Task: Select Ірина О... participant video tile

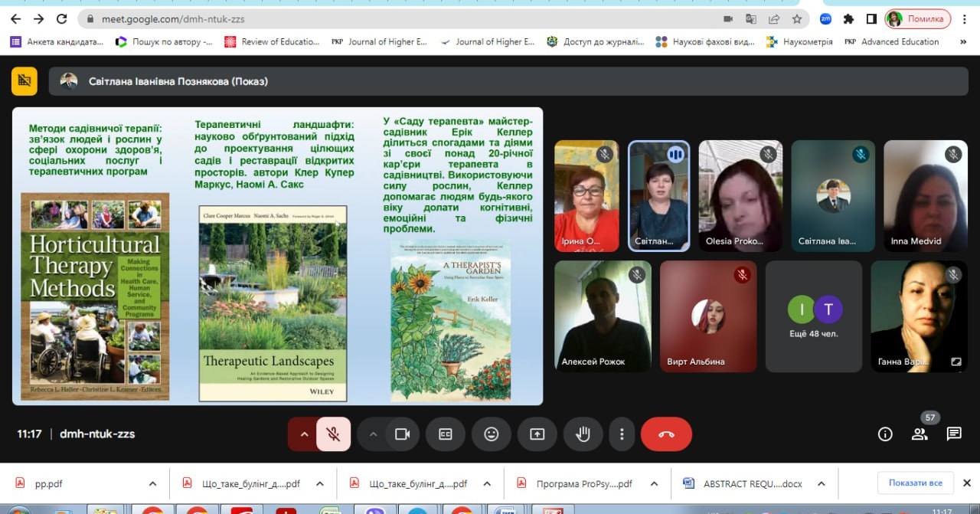Action: point(586,196)
